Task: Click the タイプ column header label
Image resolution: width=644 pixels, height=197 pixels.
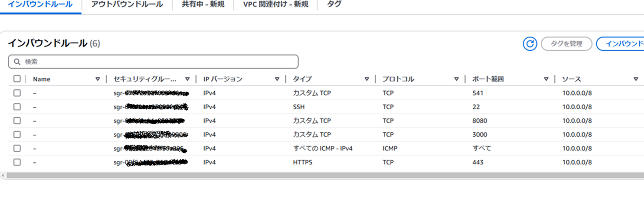Action: 302,79
